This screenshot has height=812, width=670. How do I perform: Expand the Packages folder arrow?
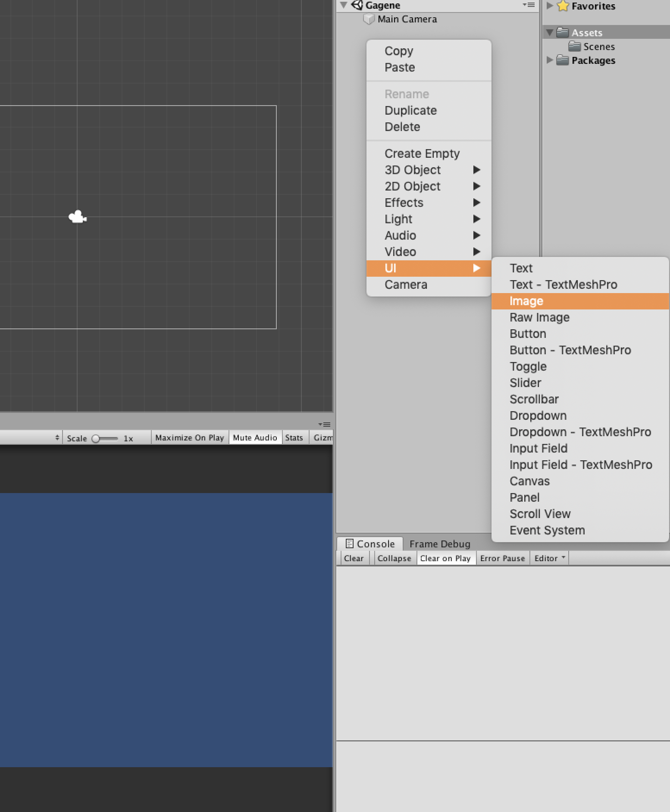click(550, 60)
